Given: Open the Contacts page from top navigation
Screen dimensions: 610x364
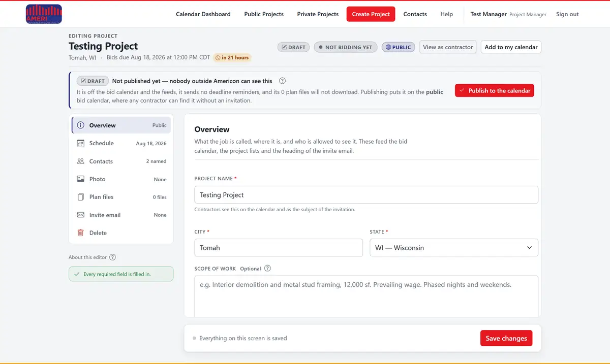Looking at the screenshot, I should coord(415,14).
